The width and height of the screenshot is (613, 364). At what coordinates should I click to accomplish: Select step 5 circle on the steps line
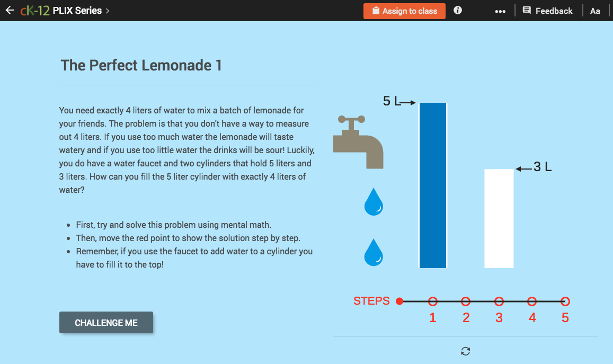click(x=565, y=301)
